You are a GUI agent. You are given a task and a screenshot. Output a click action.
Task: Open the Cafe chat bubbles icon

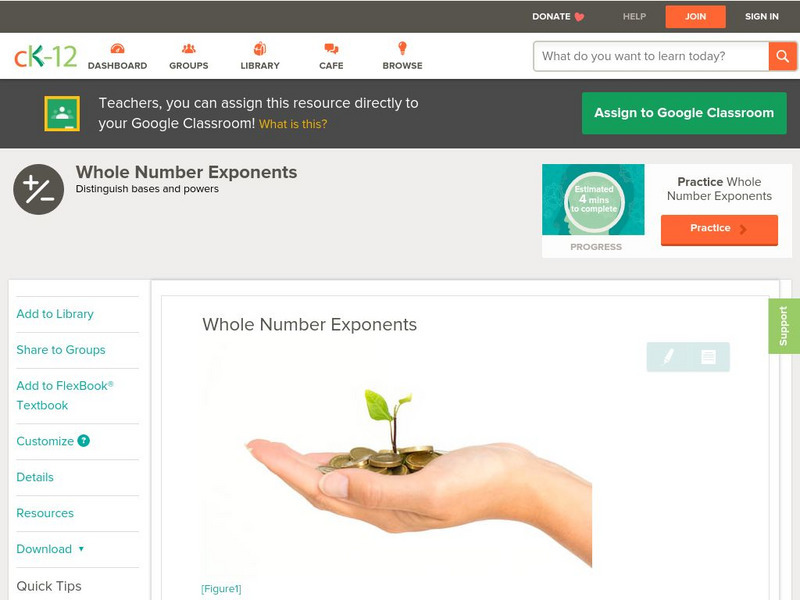coord(331,49)
